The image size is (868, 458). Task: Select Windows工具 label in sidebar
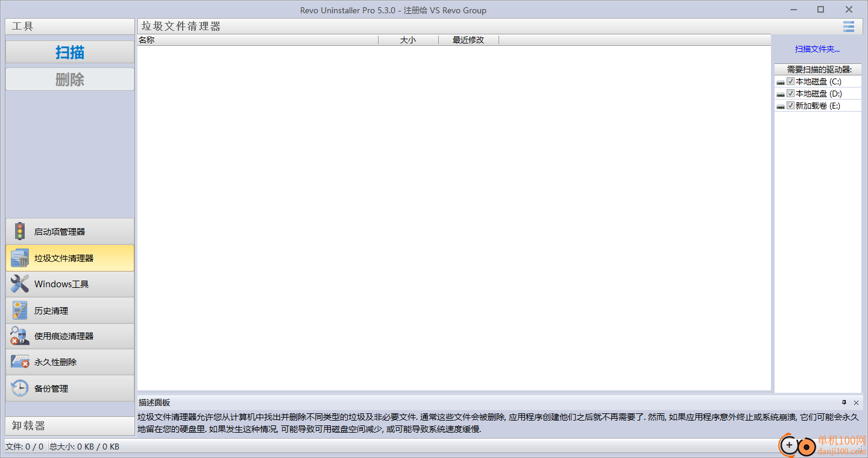[x=61, y=284]
